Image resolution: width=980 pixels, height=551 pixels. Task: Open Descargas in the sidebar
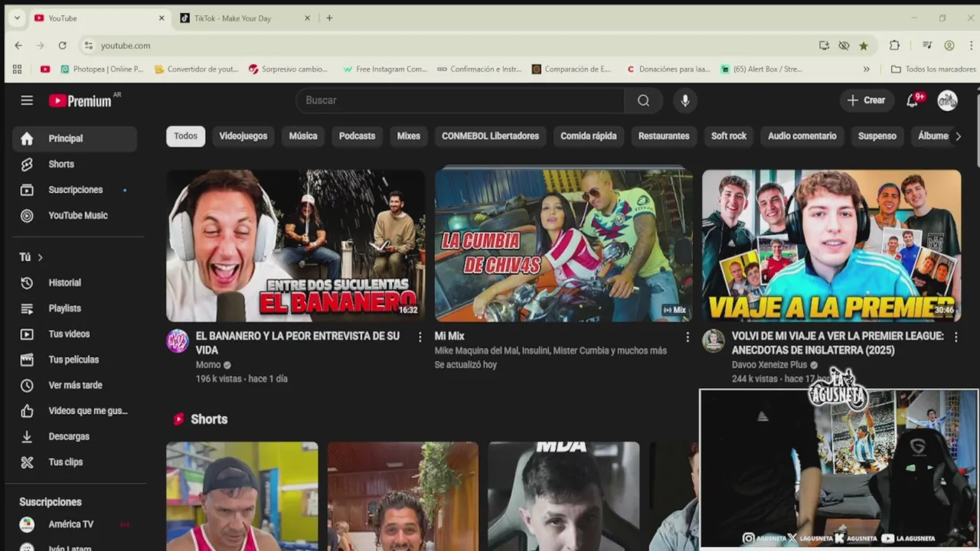tap(74, 436)
